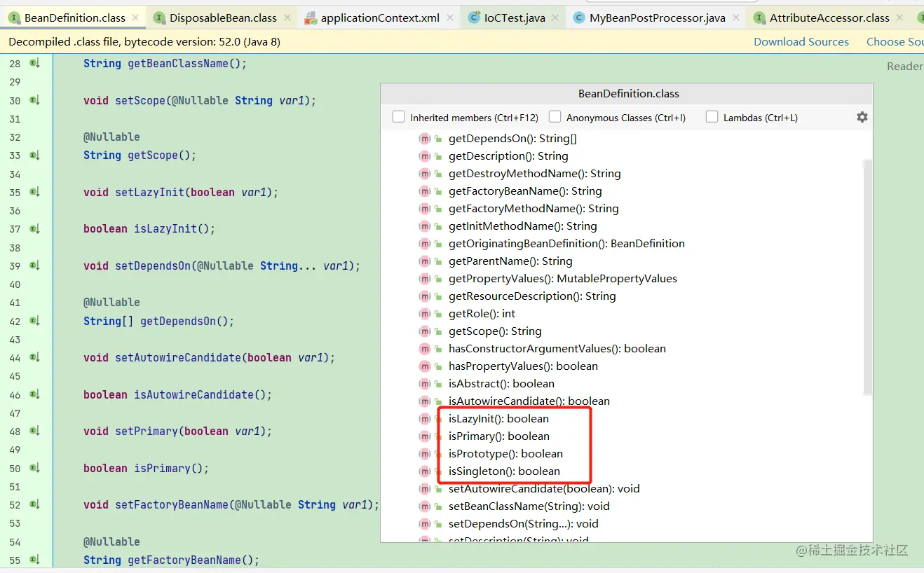Select isAutowireCandidate(): boolean entry in popup
Image resolution: width=924 pixels, height=573 pixels.
[529, 401]
